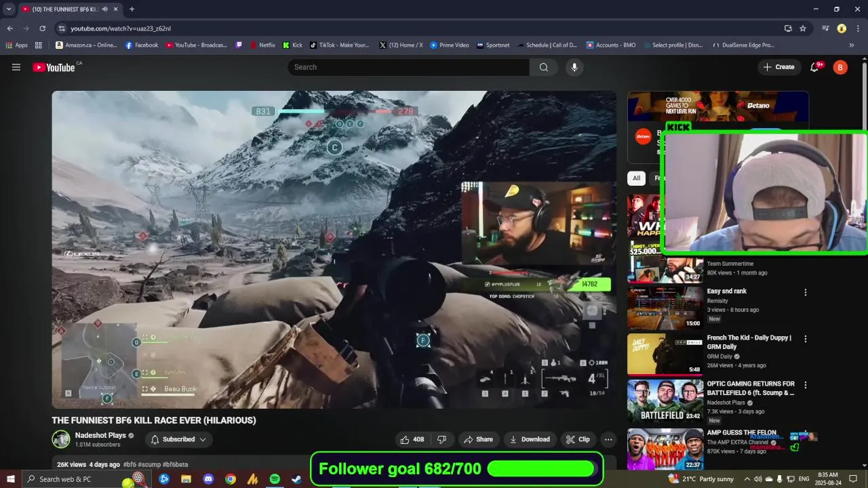Open a new browser tab
The width and height of the screenshot is (868, 488).
pyautogui.click(x=132, y=9)
